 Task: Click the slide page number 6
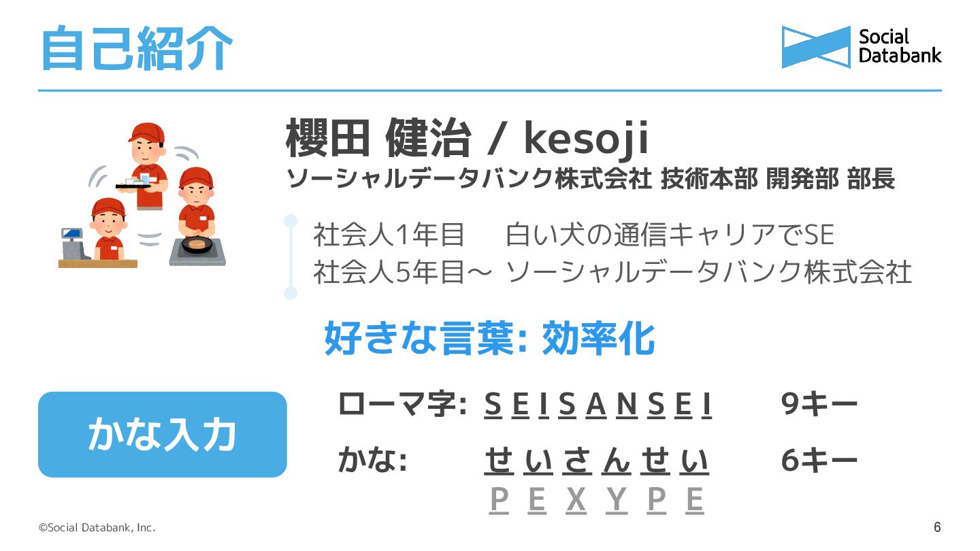937,527
